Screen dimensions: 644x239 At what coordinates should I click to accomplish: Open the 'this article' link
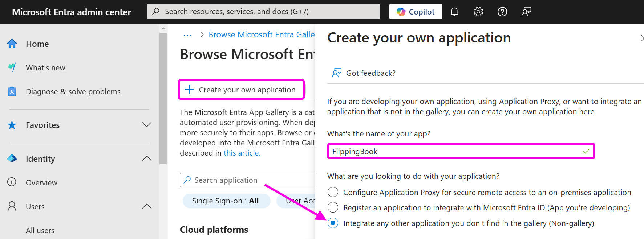coord(242,153)
